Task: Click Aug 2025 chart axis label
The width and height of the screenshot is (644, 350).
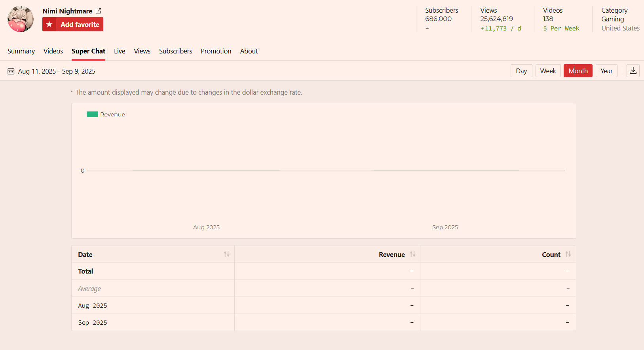Action: pos(206,227)
